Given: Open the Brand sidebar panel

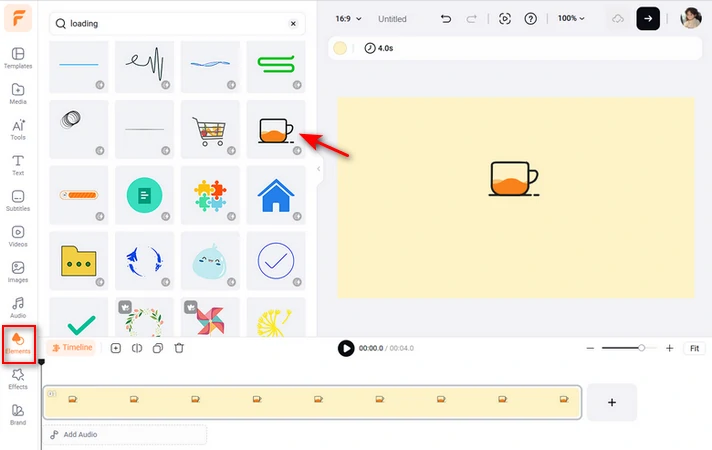Looking at the screenshot, I should tap(18, 415).
